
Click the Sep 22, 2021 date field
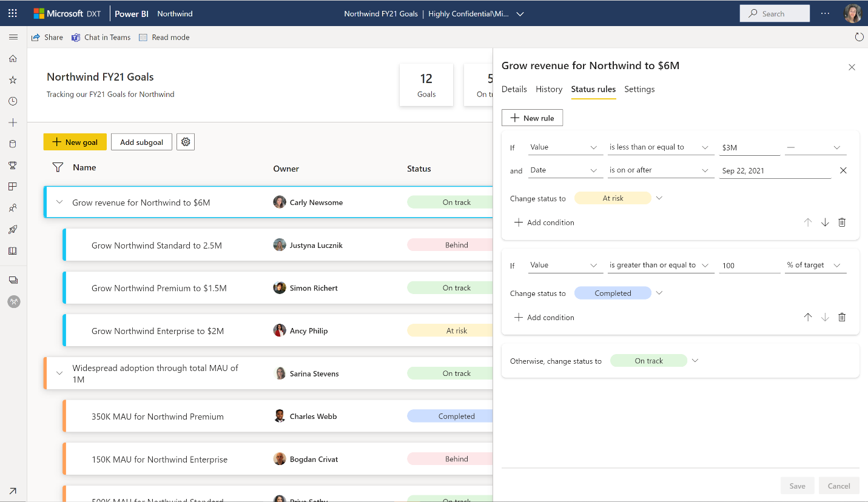tap(775, 170)
